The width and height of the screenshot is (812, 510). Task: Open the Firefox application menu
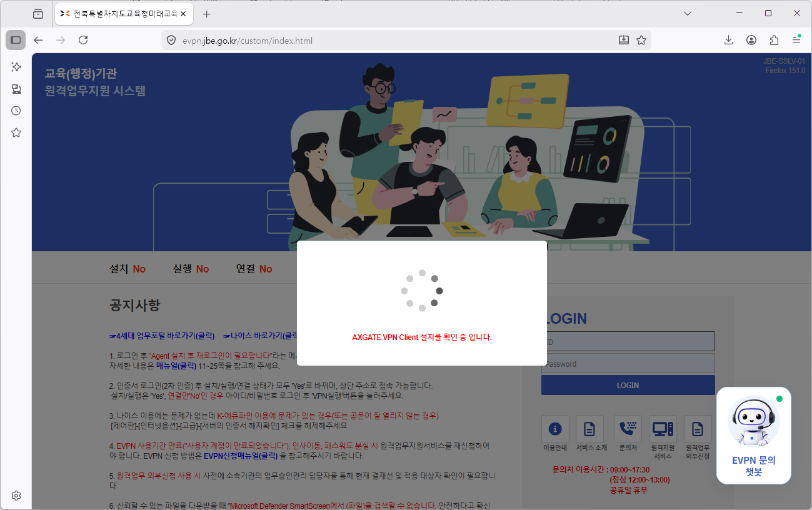pos(796,40)
